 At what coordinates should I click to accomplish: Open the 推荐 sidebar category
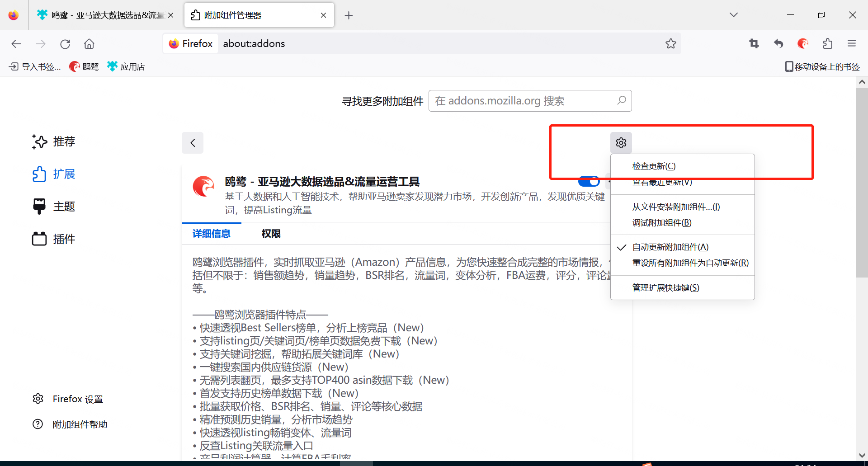[54, 141]
